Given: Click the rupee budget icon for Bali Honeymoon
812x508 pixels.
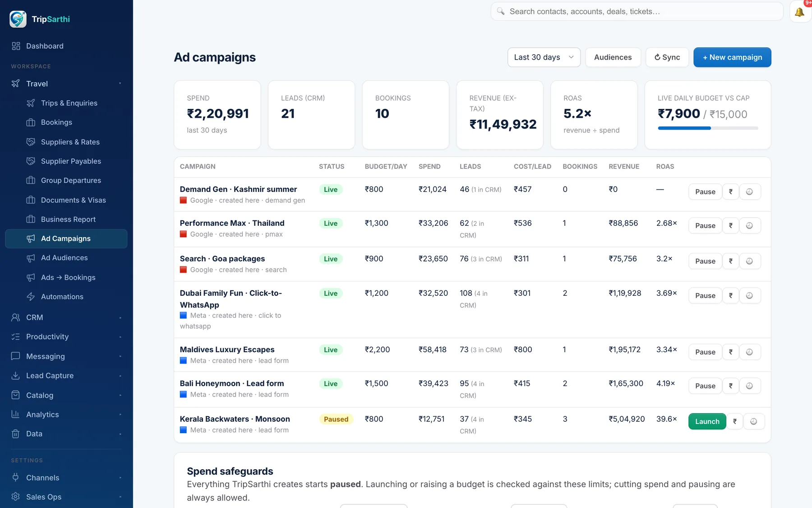Looking at the screenshot, I should 731,386.
